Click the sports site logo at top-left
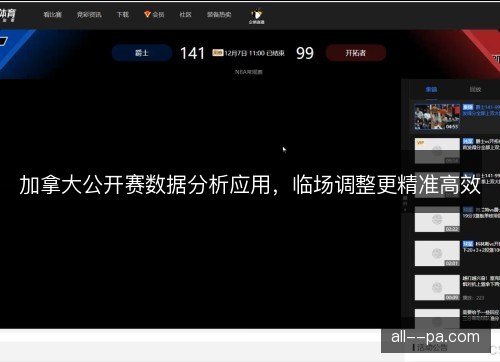Image resolution: width=500 pixels, height=362 pixels. click(x=7, y=15)
